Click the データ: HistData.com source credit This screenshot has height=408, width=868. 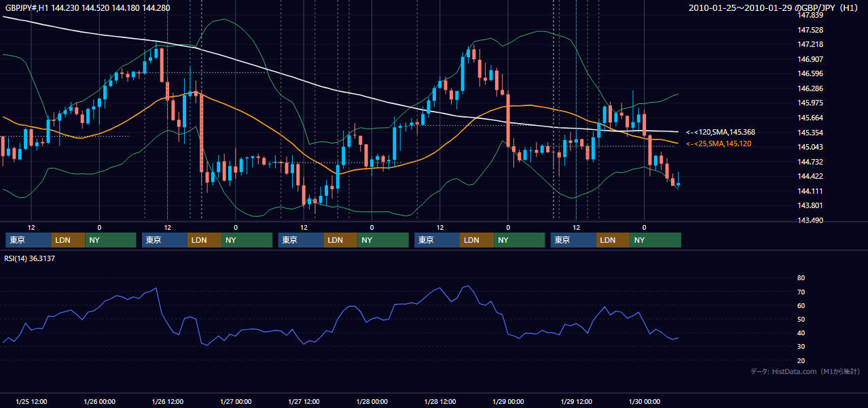tap(806, 371)
